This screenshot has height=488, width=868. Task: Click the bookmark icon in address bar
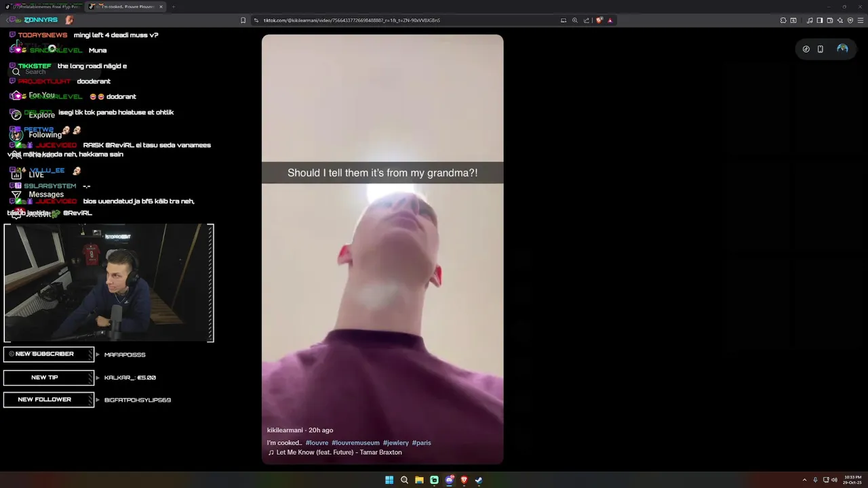[x=243, y=20]
